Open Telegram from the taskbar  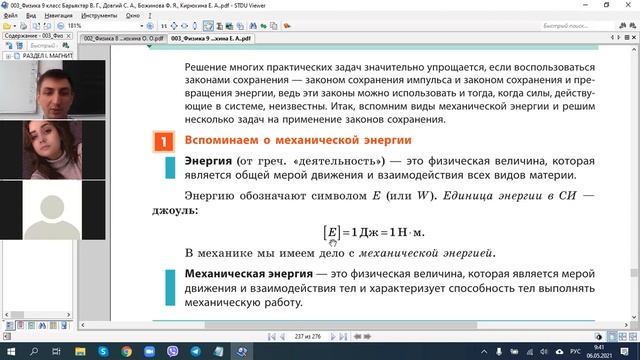(x=196, y=351)
